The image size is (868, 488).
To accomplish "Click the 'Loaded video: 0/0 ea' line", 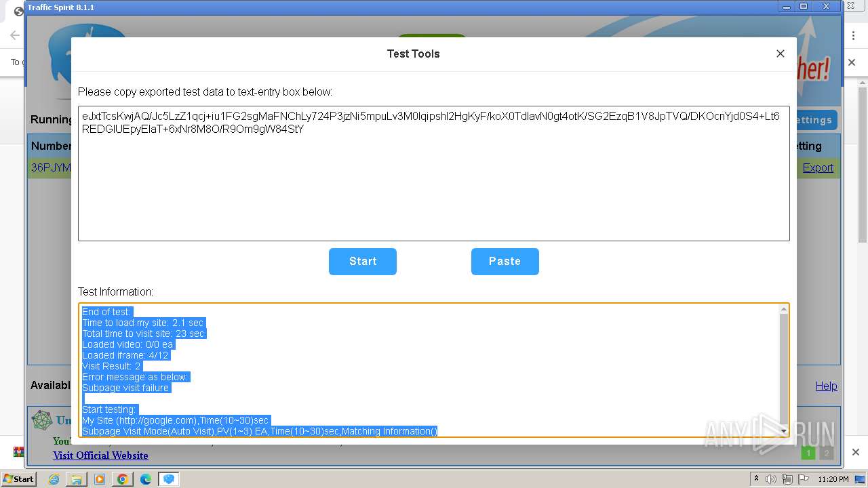I will [x=127, y=344].
